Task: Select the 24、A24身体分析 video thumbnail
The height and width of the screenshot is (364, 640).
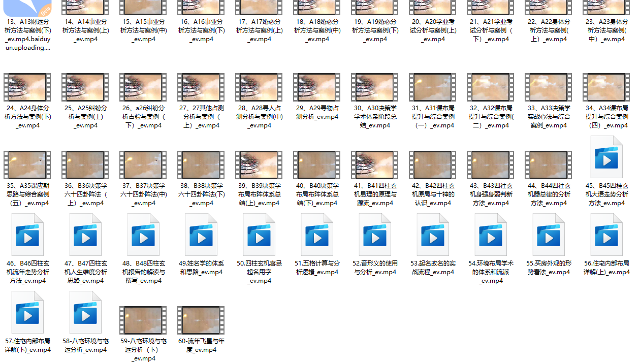Action: click(x=27, y=87)
